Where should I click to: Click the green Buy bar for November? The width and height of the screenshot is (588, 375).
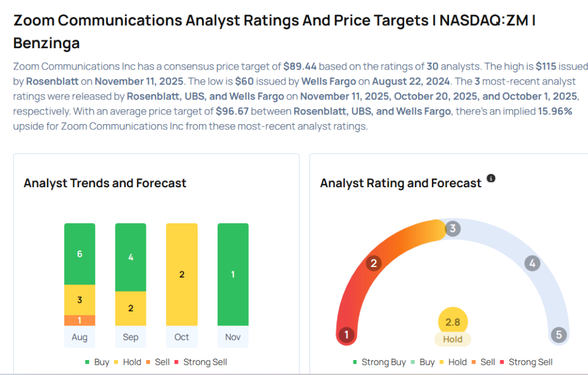point(233,275)
